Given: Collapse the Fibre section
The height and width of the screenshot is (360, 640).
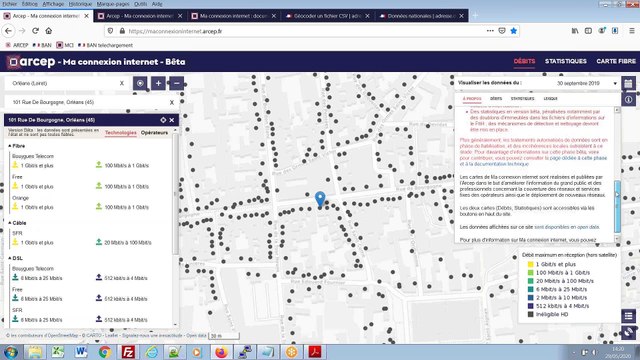Looking at the screenshot, I should (x=17, y=146).
